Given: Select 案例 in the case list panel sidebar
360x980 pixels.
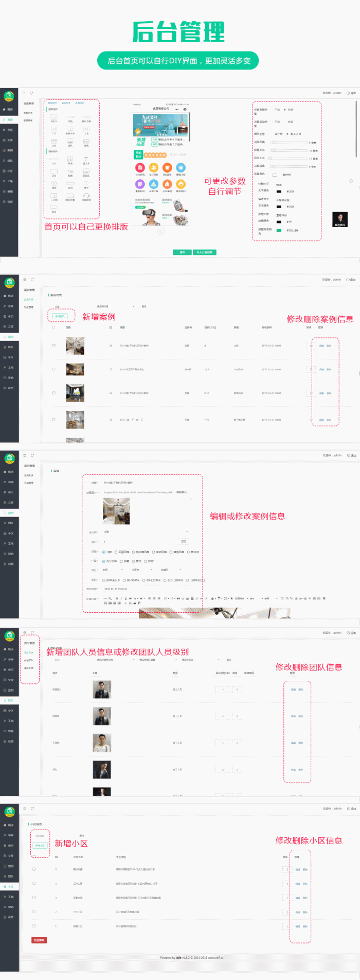Looking at the screenshot, I should (x=10, y=337).
